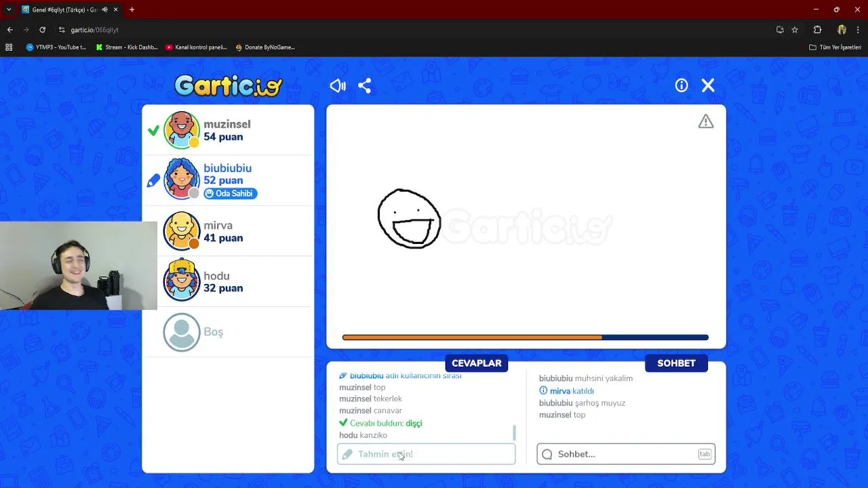868x488 pixels.
Task: Click the Oda Sahibi badge
Action: pos(230,194)
